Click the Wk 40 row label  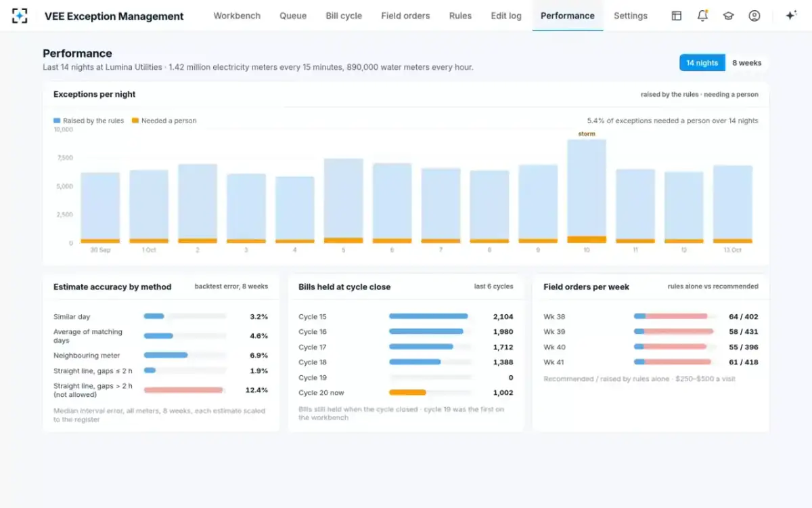pos(554,347)
